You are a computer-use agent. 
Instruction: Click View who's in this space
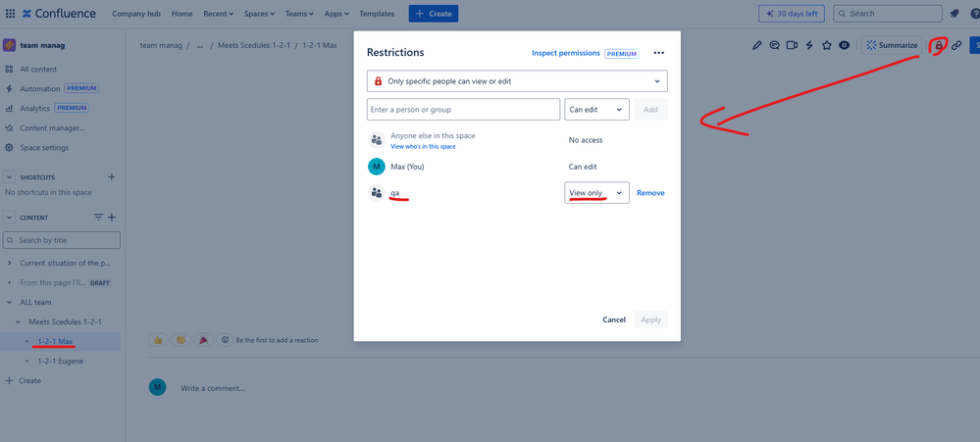click(x=423, y=147)
